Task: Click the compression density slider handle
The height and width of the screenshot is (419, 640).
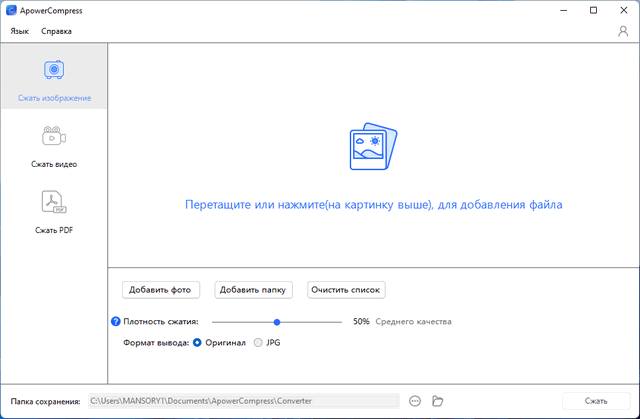Action: [277, 322]
